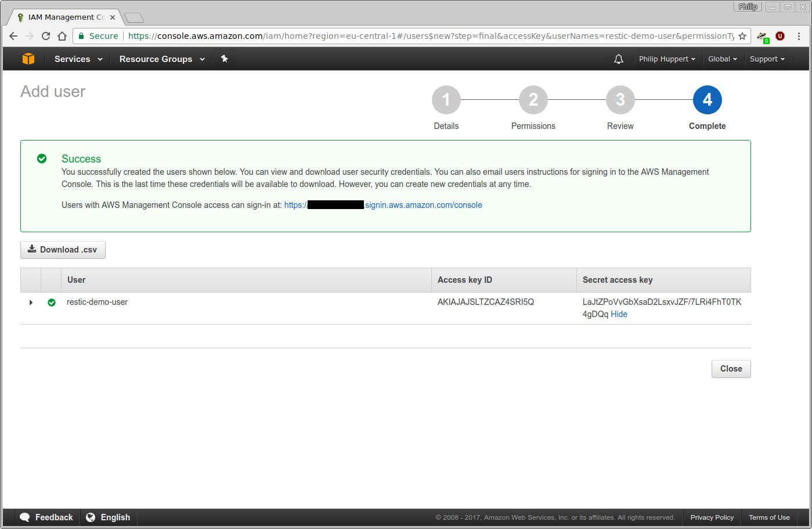Click the bookmark star in the address bar

(x=744, y=35)
